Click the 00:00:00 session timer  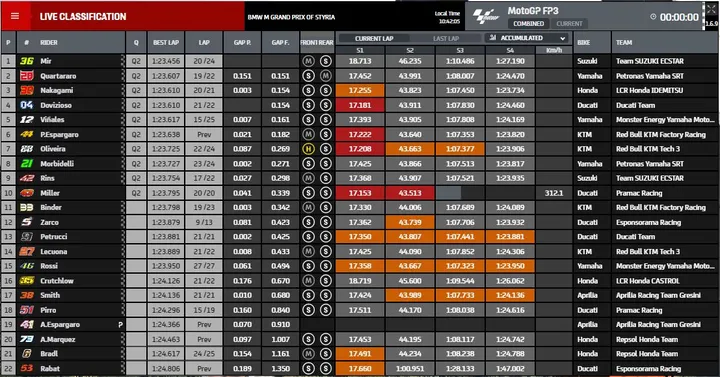pos(679,17)
